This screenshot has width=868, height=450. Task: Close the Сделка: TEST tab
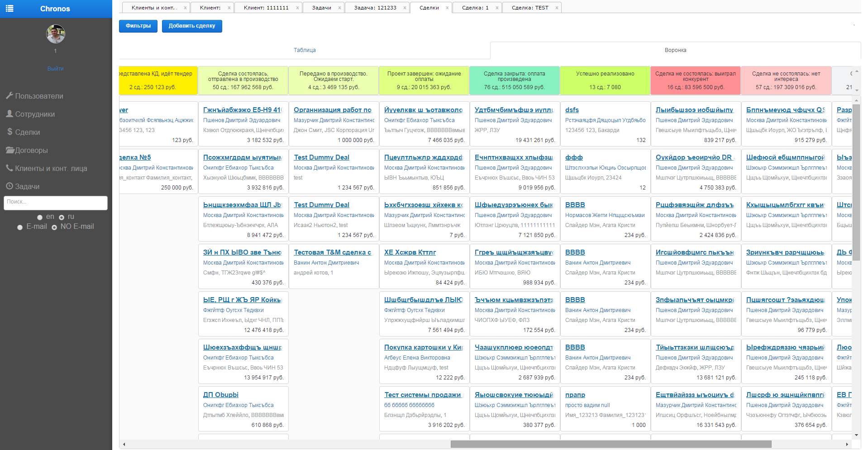pyautogui.click(x=557, y=8)
